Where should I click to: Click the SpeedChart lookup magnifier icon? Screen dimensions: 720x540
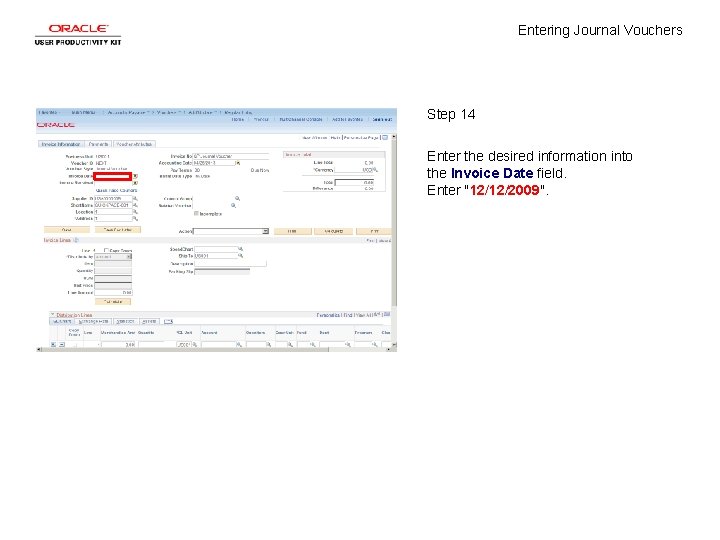(x=240, y=249)
